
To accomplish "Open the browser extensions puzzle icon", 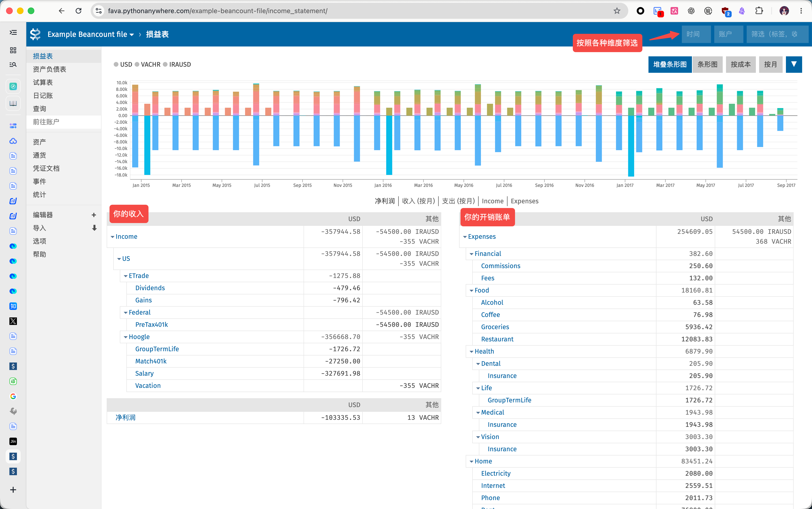I will click(x=759, y=11).
